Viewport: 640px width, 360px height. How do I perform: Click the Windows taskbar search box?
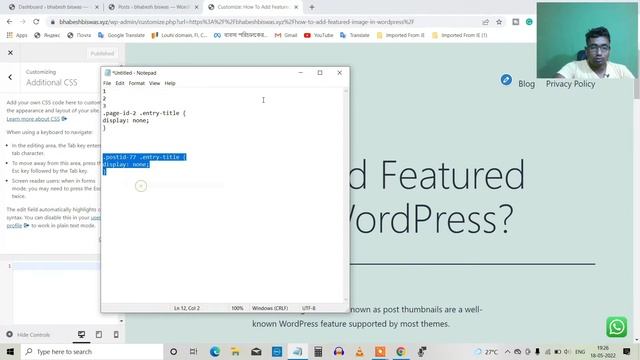(x=92, y=351)
